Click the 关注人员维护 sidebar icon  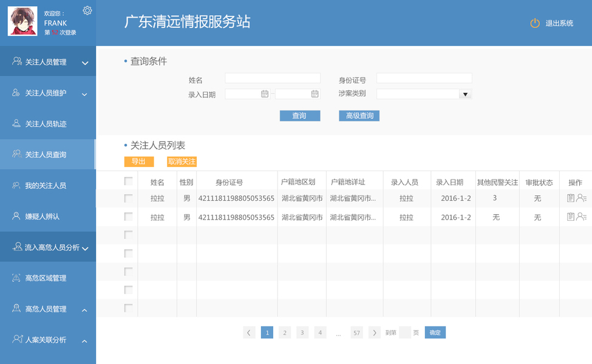(x=16, y=92)
